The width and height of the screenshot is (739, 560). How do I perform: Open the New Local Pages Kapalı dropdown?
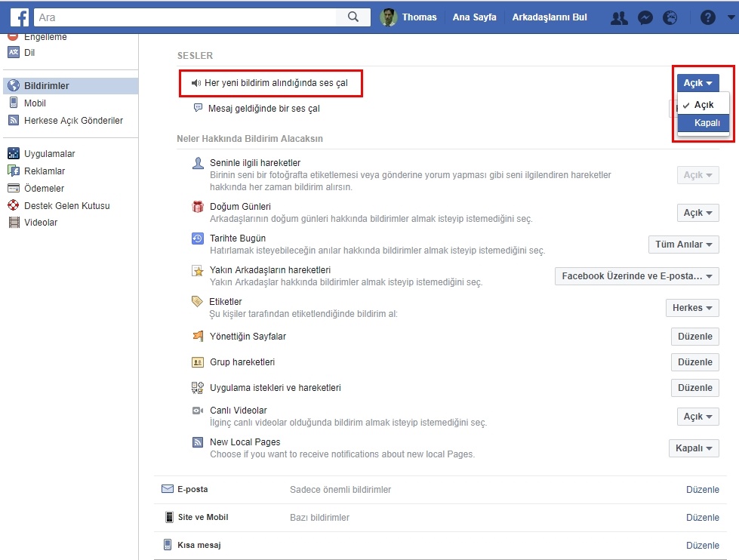pyautogui.click(x=694, y=448)
